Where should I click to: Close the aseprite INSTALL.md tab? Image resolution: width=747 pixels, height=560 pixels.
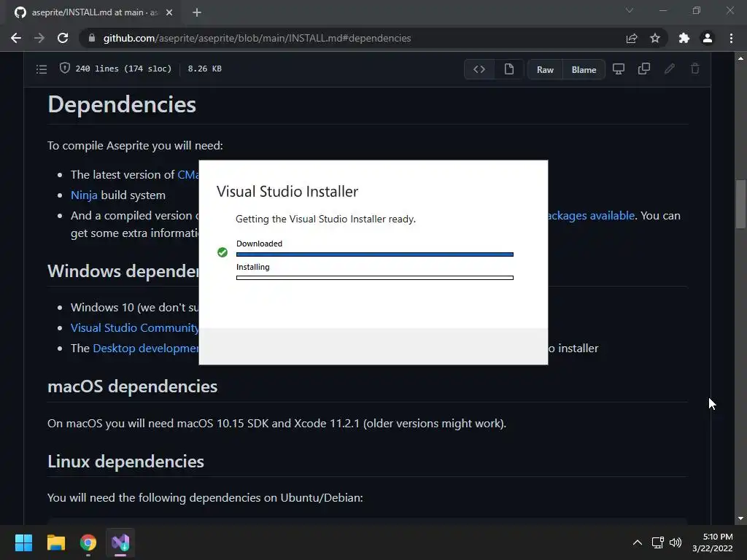coord(169,12)
